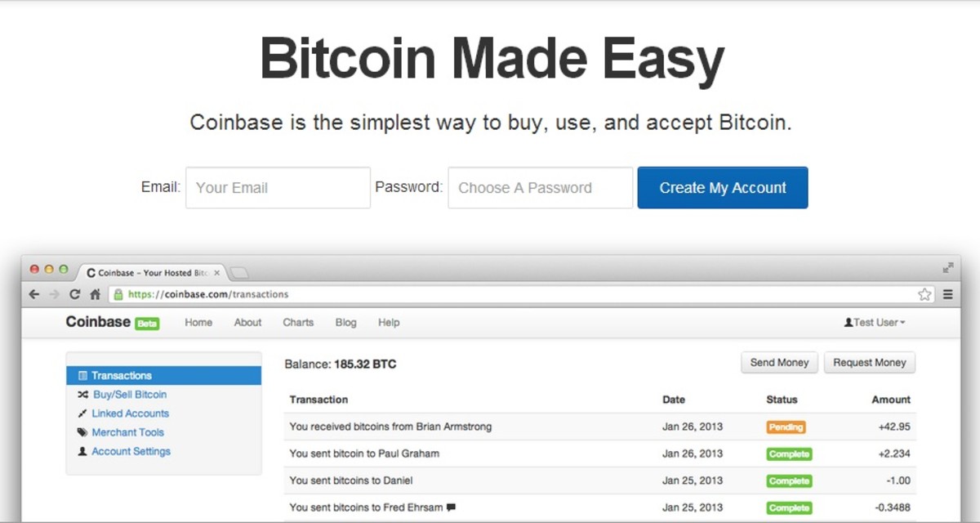Click Complete badge in Paul Graham row
The width and height of the screenshot is (980, 523).
coord(789,454)
